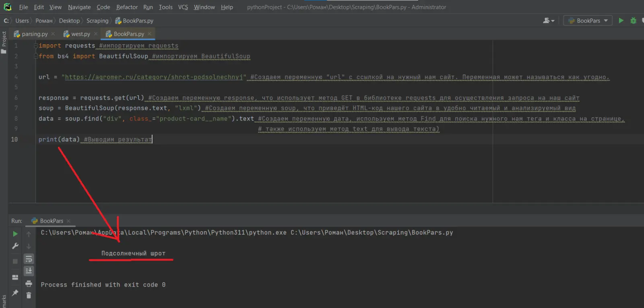Viewport: 644px width, 308px height.
Task: Collapse the import block fold marker on line 1
Action: click(36, 46)
